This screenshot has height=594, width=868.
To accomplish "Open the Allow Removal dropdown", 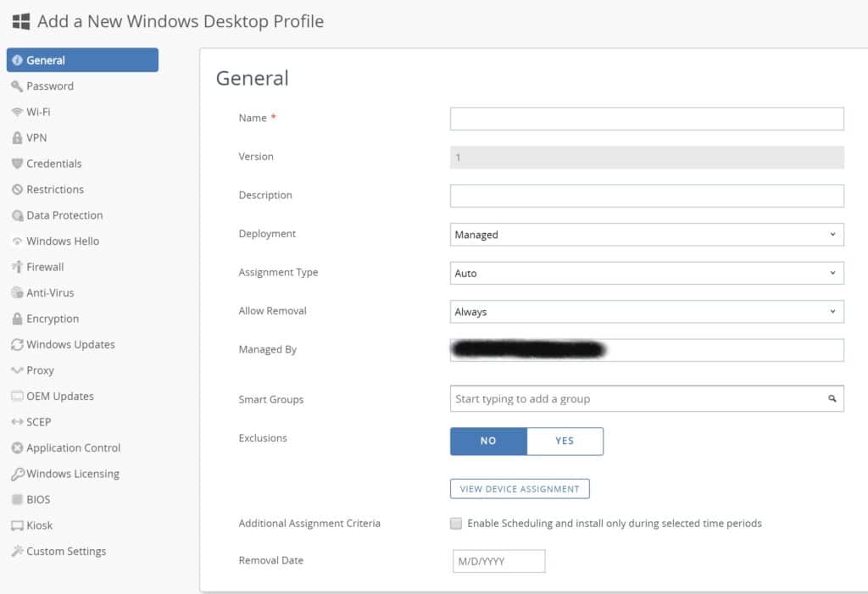I will [x=646, y=312].
